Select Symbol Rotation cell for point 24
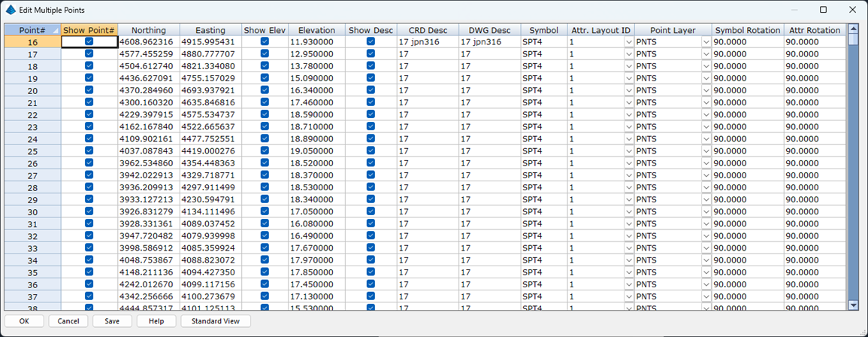Viewport: 868px width, 337px height. [747, 138]
